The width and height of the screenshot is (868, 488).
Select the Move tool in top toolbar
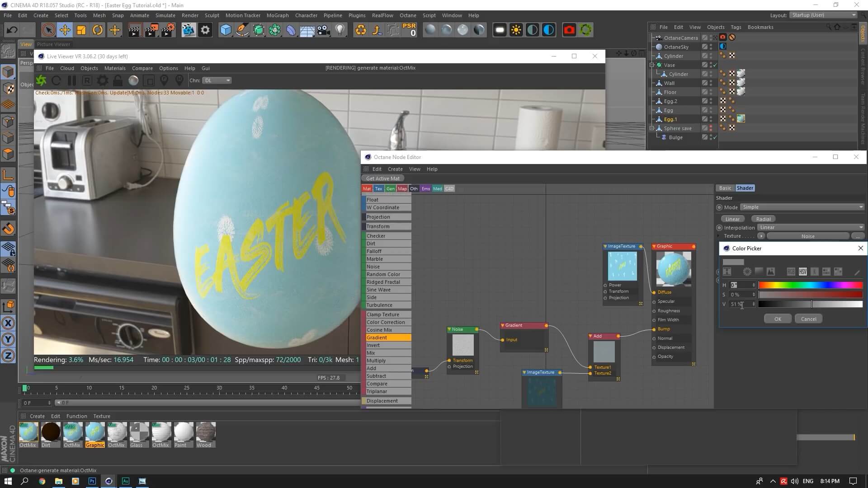65,30
